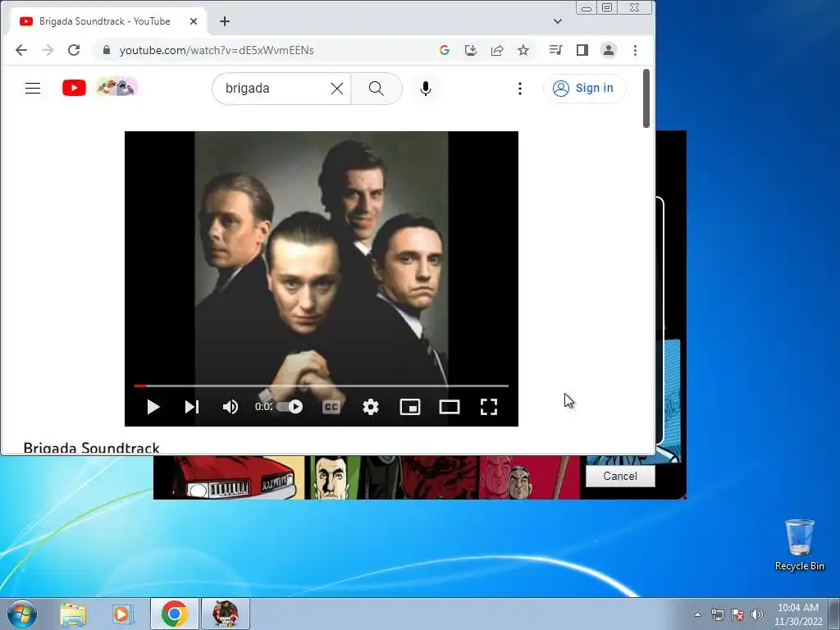Toggle closed captions on the video
The image size is (840, 630).
point(331,407)
